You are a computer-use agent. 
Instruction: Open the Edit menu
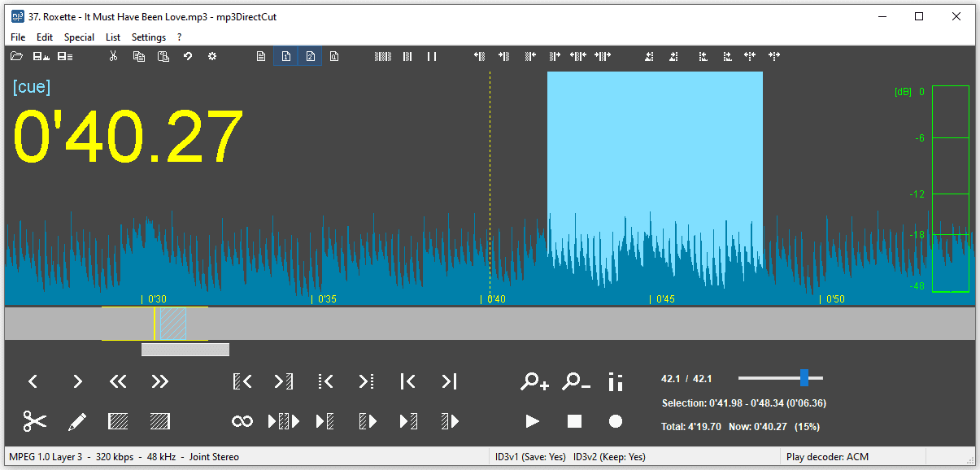pyautogui.click(x=45, y=37)
